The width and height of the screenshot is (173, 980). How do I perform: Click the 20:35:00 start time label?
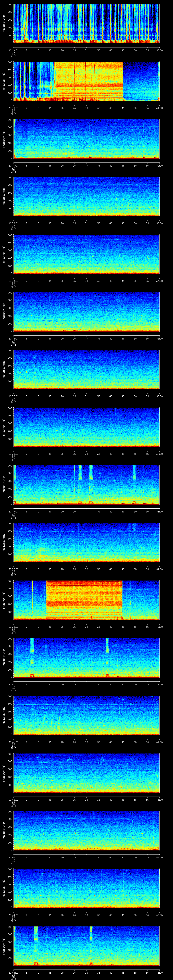[13, 396]
